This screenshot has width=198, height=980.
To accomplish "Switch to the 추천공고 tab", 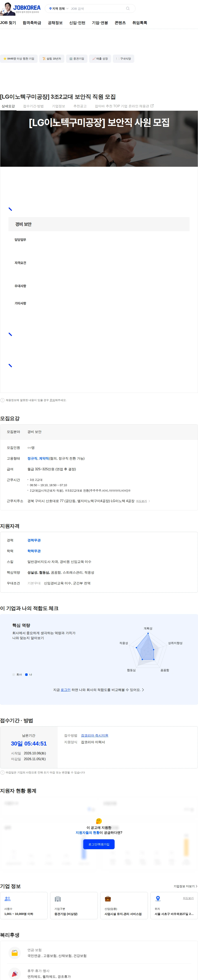I will 80,106.
